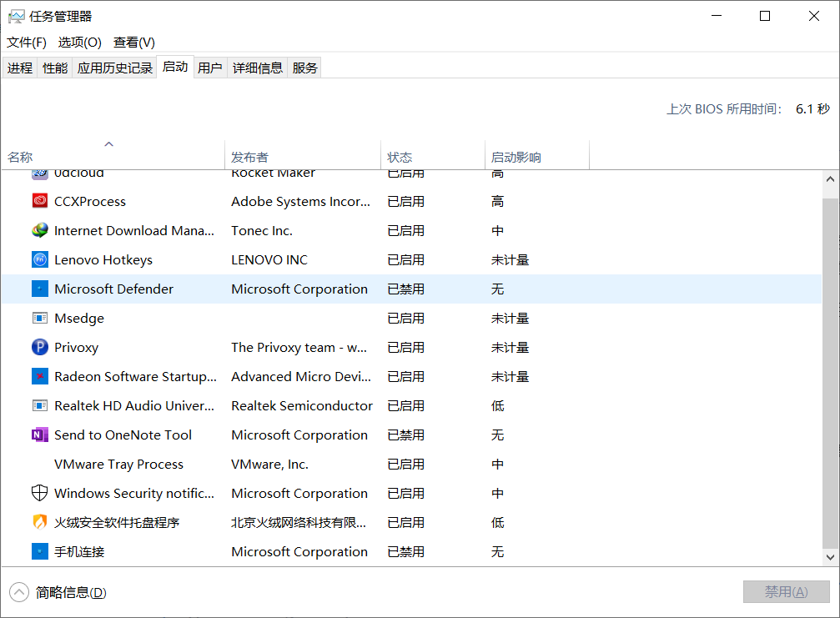Click the Microsoft Defender blue icon

[40, 289]
